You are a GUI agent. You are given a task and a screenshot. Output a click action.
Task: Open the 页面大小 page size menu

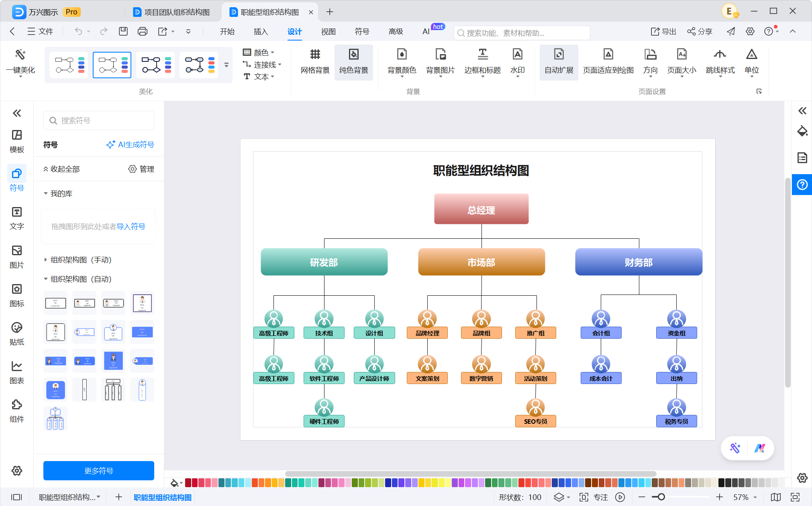click(682, 62)
